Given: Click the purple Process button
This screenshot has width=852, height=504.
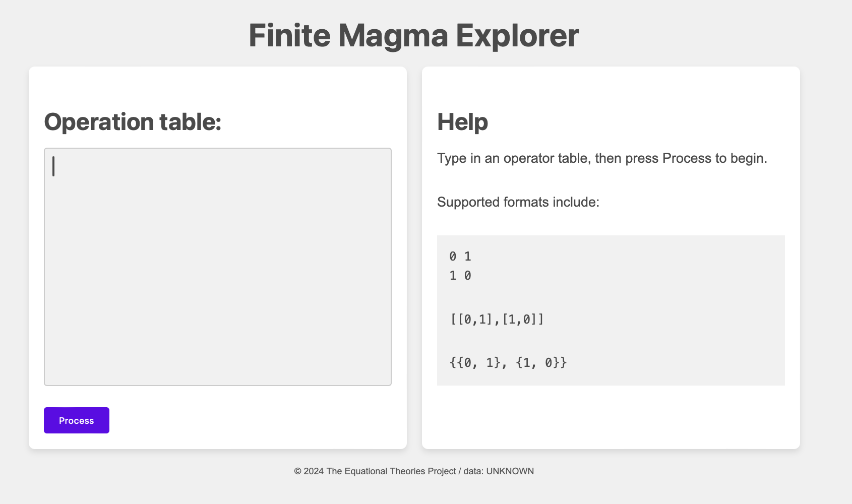Looking at the screenshot, I should (x=77, y=420).
